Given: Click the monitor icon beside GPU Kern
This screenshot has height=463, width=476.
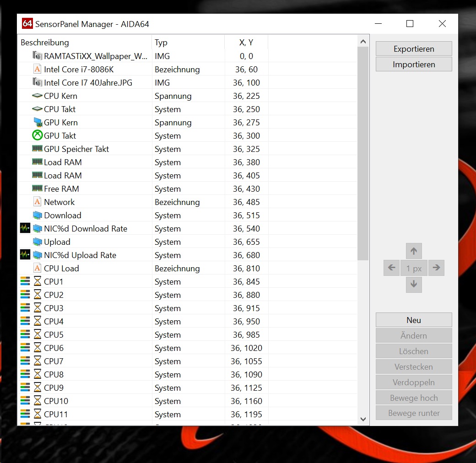Looking at the screenshot, I should tap(38, 122).
